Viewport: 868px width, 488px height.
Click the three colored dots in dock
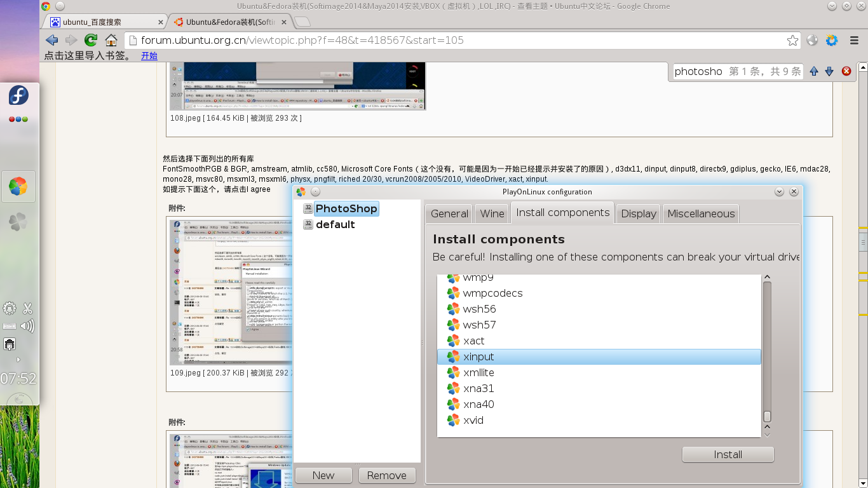tap(18, 119)
